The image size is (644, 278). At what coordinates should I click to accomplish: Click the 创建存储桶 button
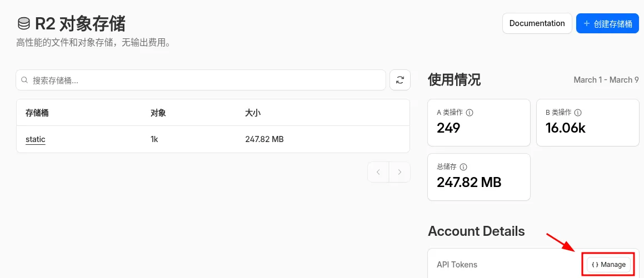(607, 23)
